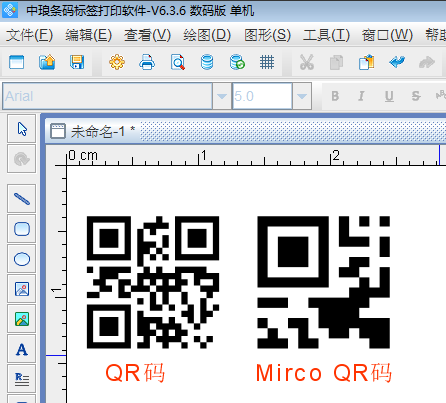Toggle strikethrough formatting button S

(x=416, y=96)
